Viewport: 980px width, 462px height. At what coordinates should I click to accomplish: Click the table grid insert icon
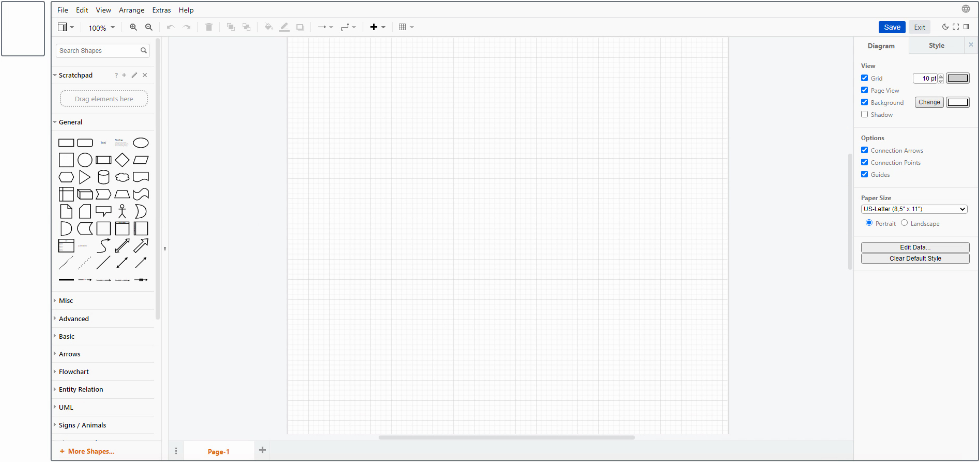tap(403, 27)
